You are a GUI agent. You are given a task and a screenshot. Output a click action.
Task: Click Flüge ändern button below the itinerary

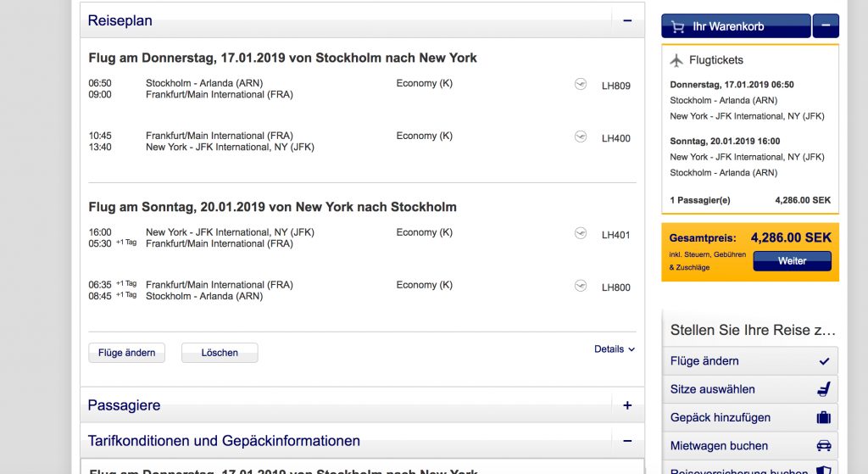(126, 353)
